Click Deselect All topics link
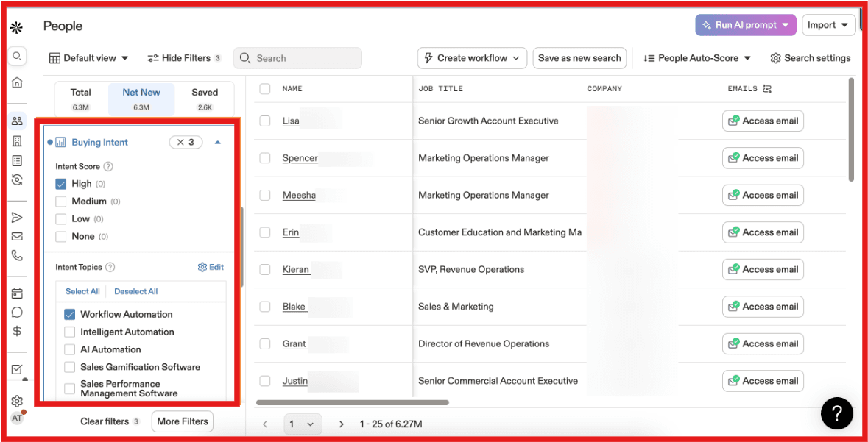Image resolution: width=868 pixels, height=442 pixels. coord(135,291)
